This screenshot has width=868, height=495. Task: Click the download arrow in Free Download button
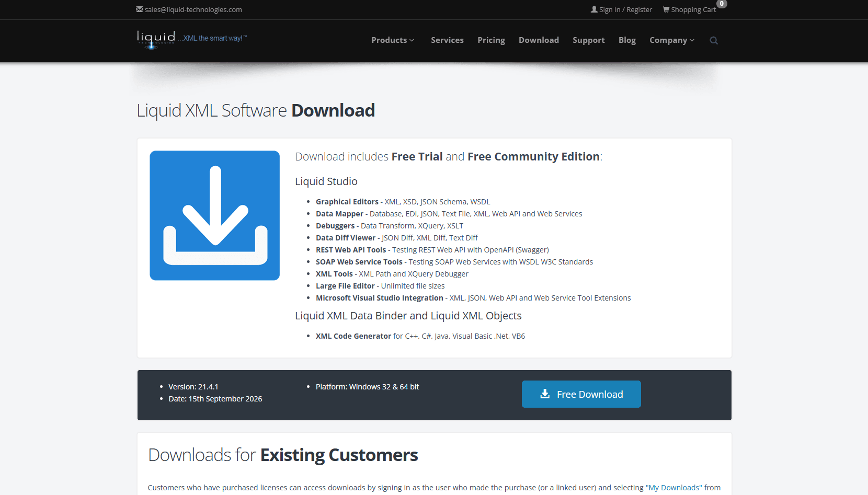point(545,394)
